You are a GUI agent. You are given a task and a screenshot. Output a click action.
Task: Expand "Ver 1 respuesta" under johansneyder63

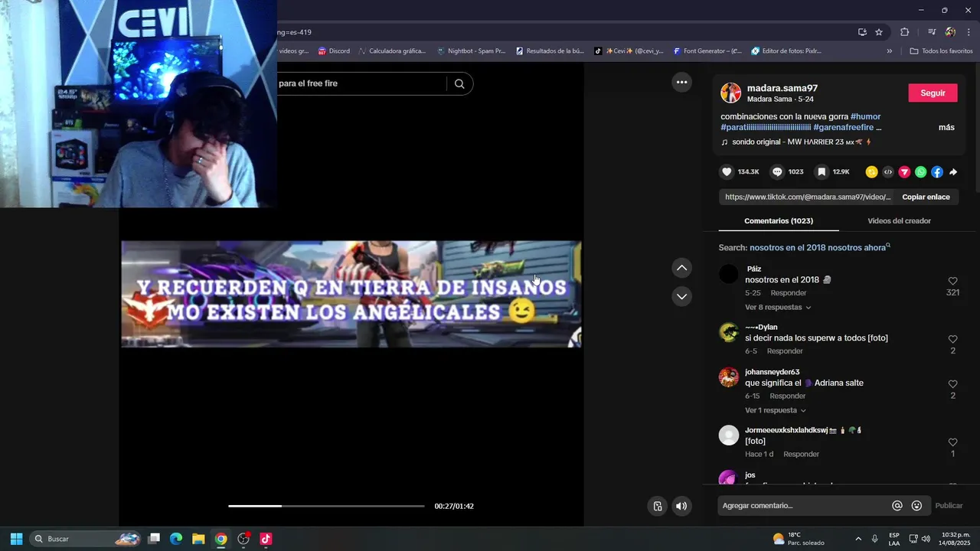point(776,411)
